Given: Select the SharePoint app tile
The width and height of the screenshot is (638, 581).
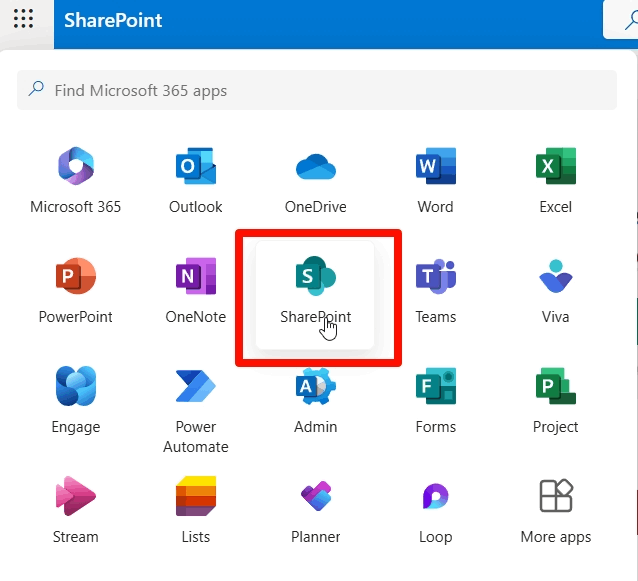Looking at the screenshot, I should pos(315,295).
